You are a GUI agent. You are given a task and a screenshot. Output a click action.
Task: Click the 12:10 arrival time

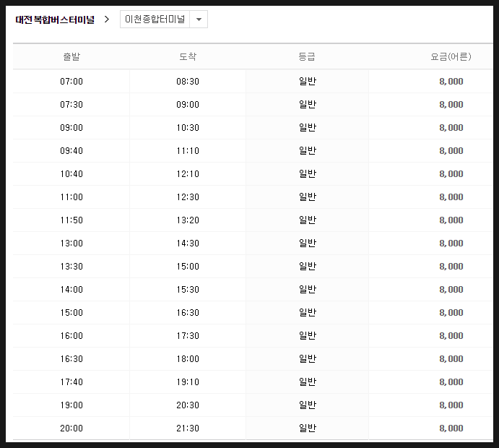[188, 174]
